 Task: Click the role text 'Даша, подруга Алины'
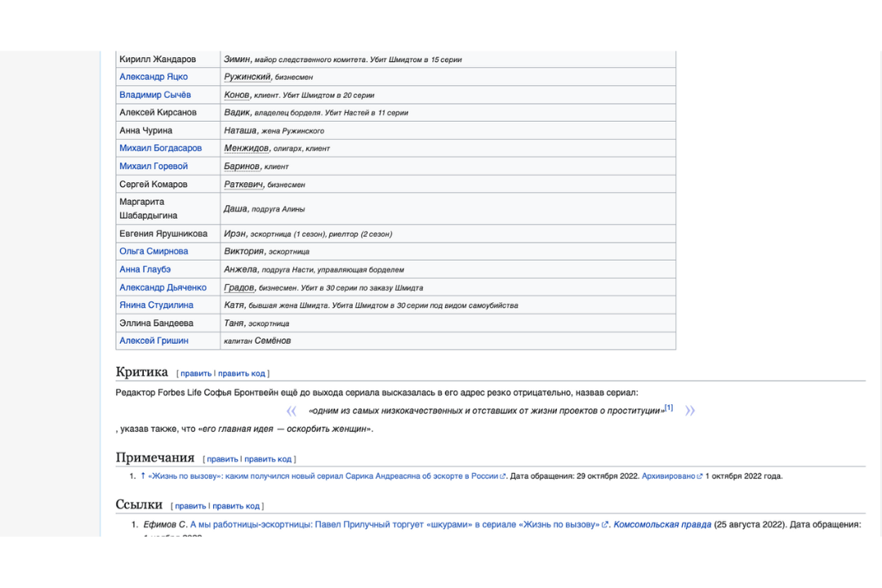265,209
